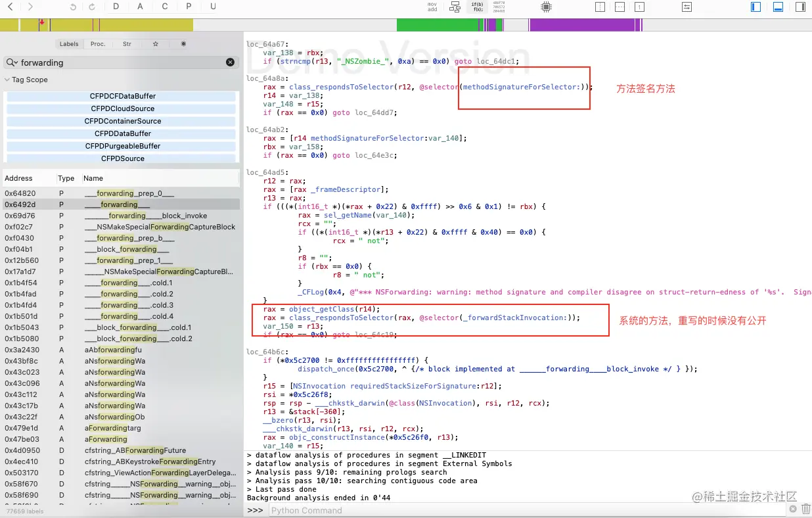This screenshot has width=812, height=518.
Task: Select ____forwarding___.cold.4 row
Action: click(122, 316)
